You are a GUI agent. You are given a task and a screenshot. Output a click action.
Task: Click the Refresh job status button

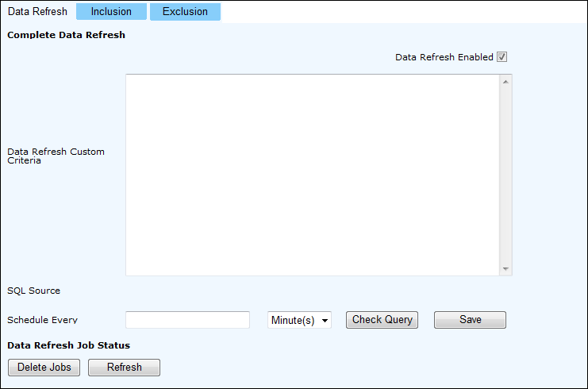point(124,368)
